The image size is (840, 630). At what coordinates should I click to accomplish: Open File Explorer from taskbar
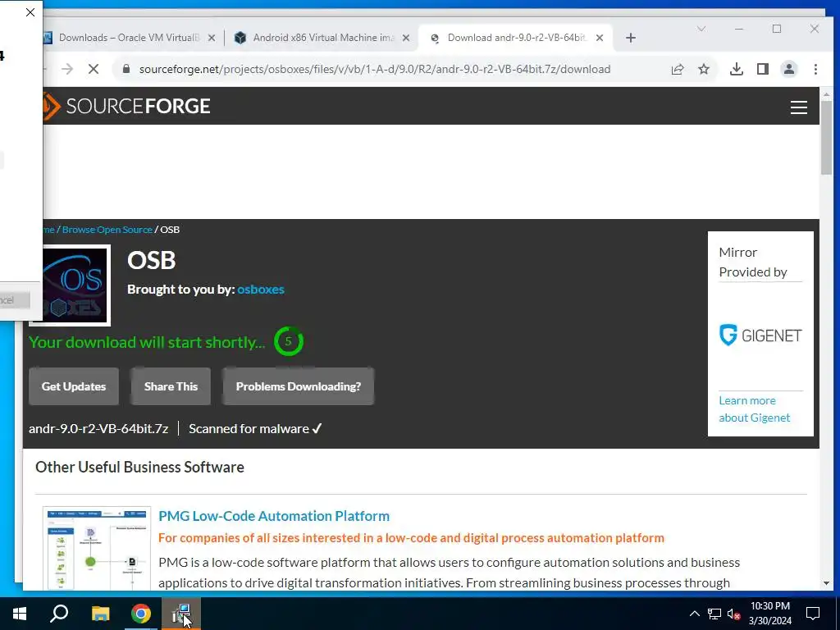(100, 614)
